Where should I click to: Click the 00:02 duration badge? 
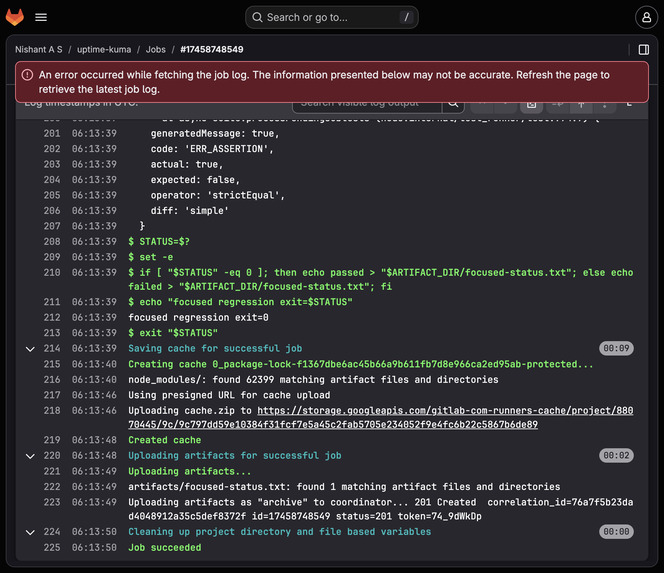tap(616, 456)
